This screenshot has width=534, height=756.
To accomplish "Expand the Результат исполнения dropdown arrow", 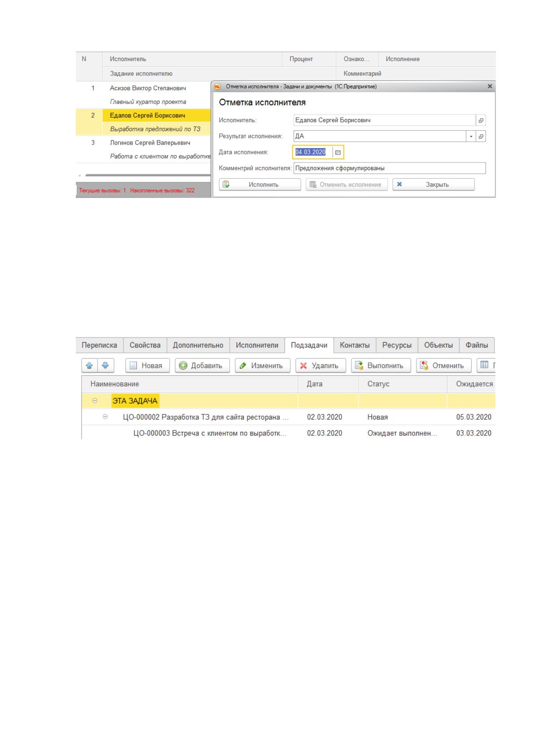I will pyautogui.click(x=471, y=136).
